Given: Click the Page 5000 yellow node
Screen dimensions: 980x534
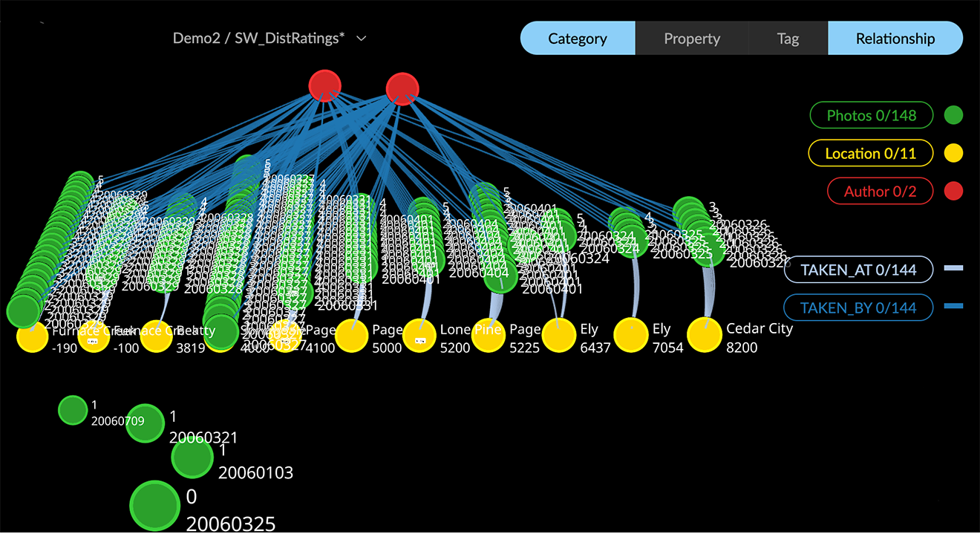Looking at the screenshot, I should point(351,336).
